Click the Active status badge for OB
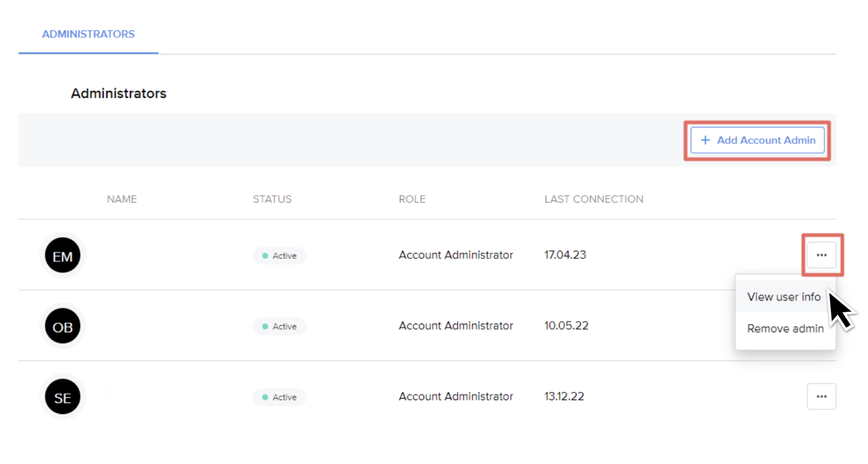 (x=279, y=327)
